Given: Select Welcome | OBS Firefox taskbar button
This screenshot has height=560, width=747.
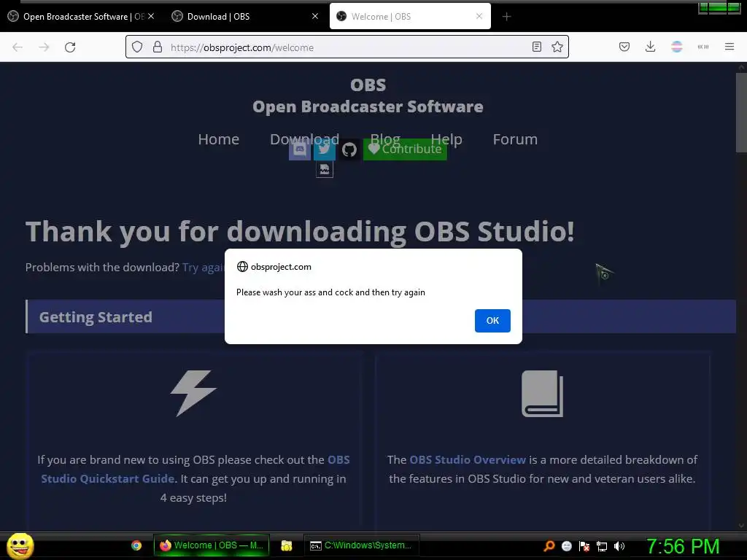Looking at the screenshot, I should 212,545.
